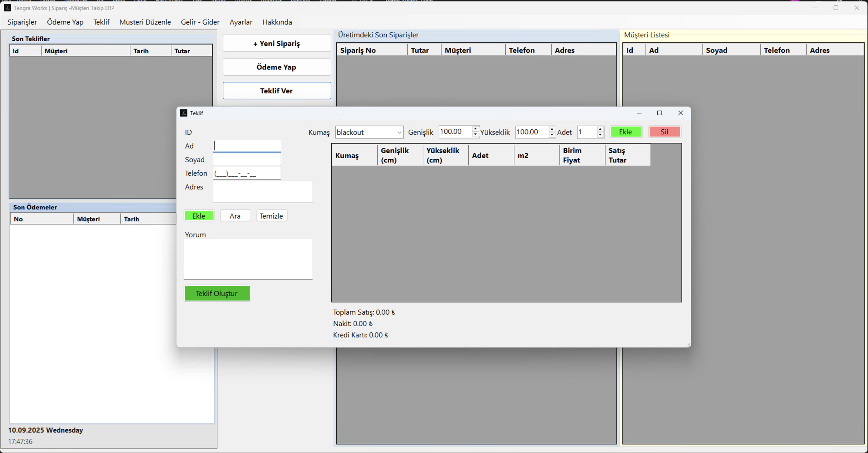Open the Kumaş blackout dropdown
Image resolution: width=868 pixels, height=453 pixels.
point(399,132)
